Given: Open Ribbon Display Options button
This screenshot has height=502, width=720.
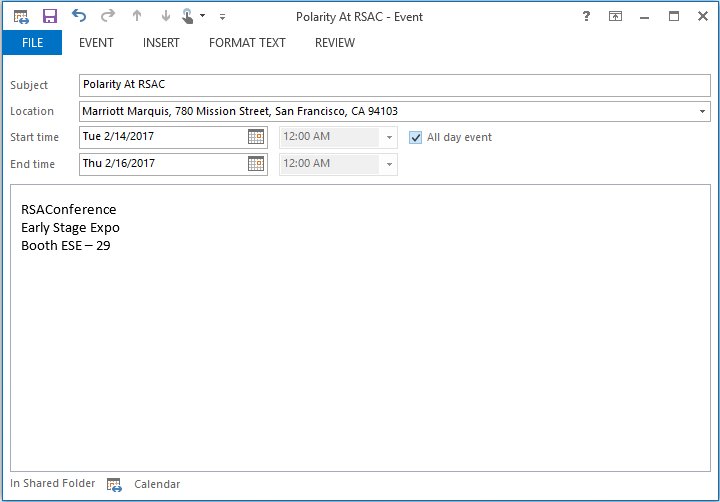Looking at the screenshot, I should click(615, 16).
